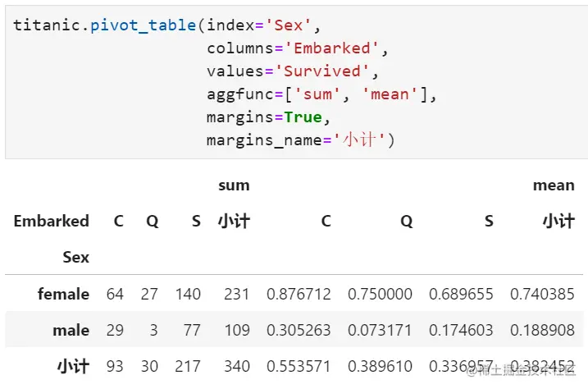Select the 'female' row header
This screenshot has height=389, width=588.
click(x=63, y=294)
